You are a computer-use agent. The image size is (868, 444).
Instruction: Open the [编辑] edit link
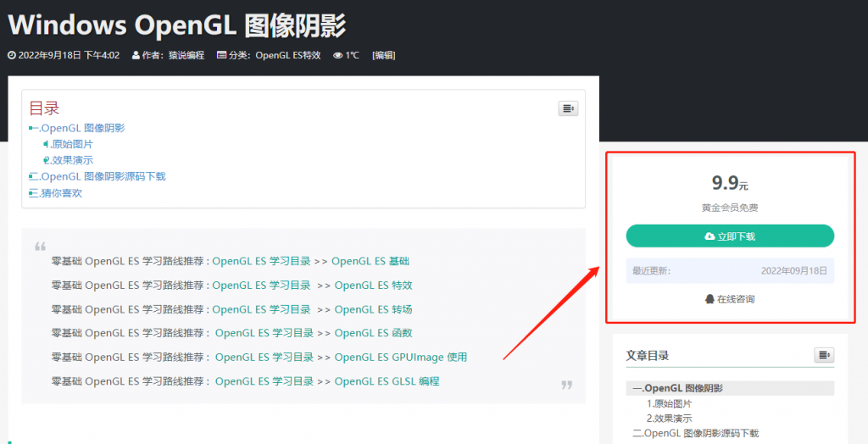tap(384, 55)
